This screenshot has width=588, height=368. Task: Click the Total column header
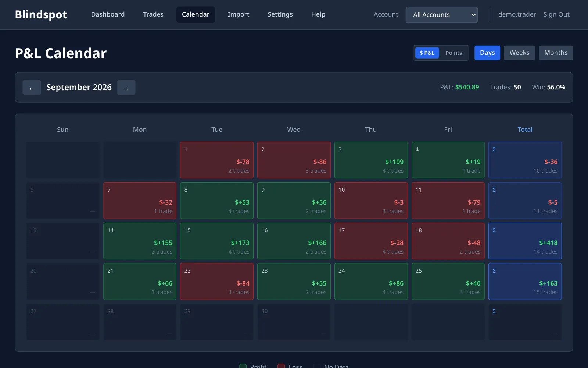coord(525,130)
